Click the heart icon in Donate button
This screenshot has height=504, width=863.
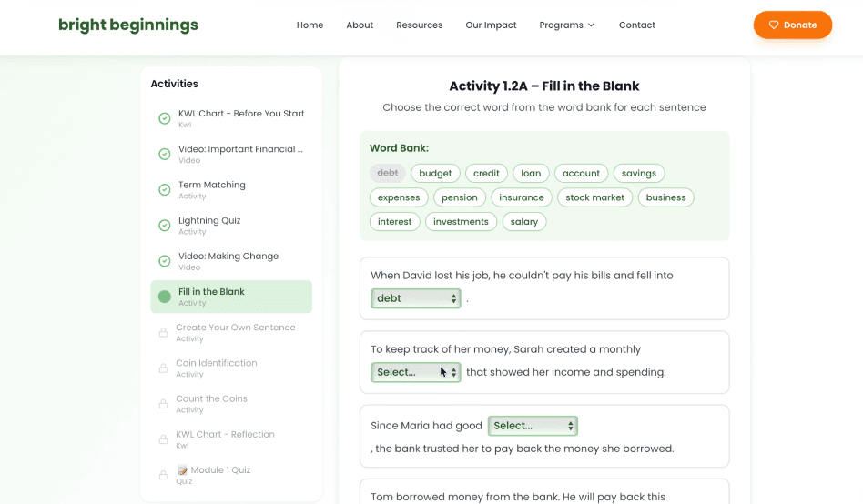click(774, 25)
